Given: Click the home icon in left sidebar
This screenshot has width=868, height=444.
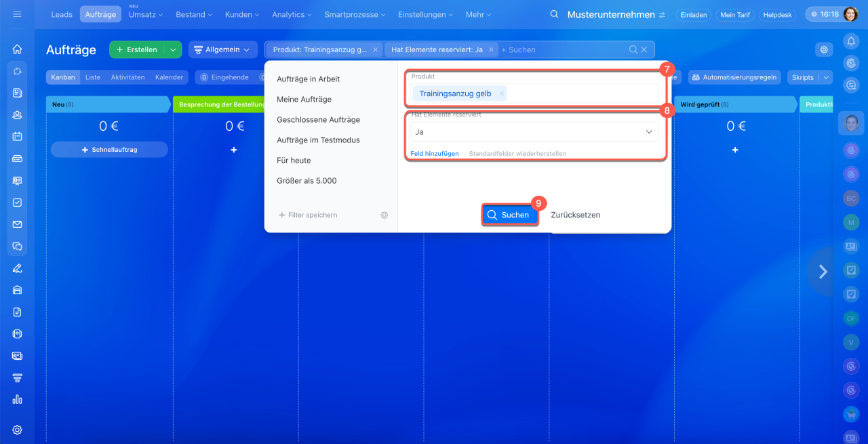Looking at the screenshot, I should [17, 49].
